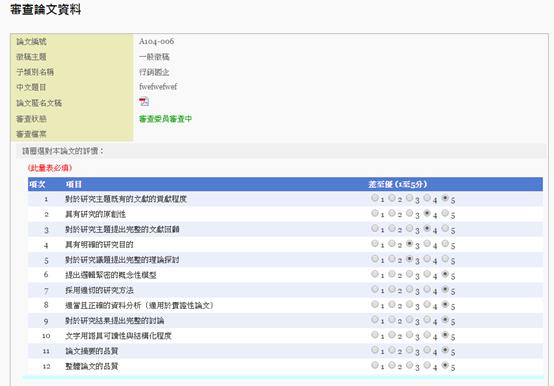Image resolution: width=554 pixels, height=386 pixels.
Task: Select score 5 for item 12 整體論文的品質
Action: (445, 366)
